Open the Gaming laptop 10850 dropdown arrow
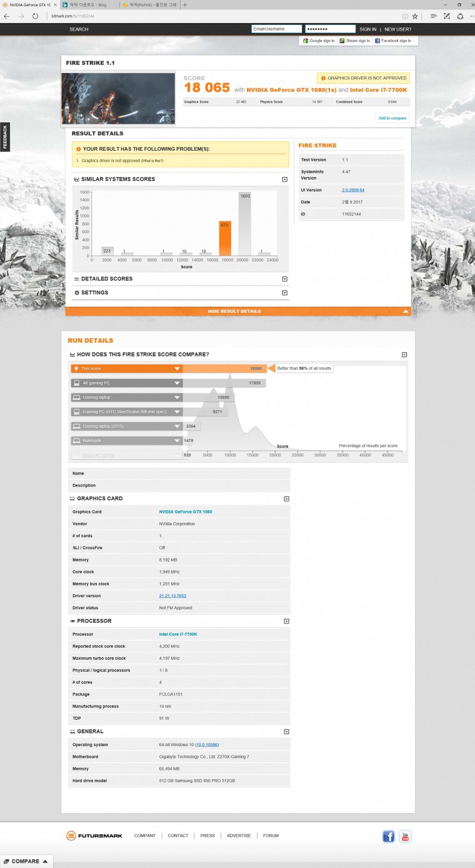Image resolution: width=475 pixels, height=868 pixels. coord(177,398)
